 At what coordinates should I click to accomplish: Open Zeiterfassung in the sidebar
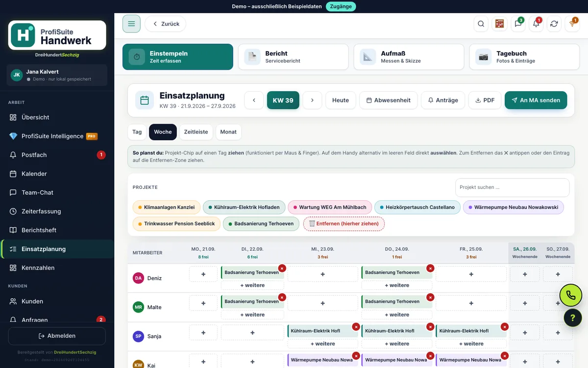[x=57, y=211]
